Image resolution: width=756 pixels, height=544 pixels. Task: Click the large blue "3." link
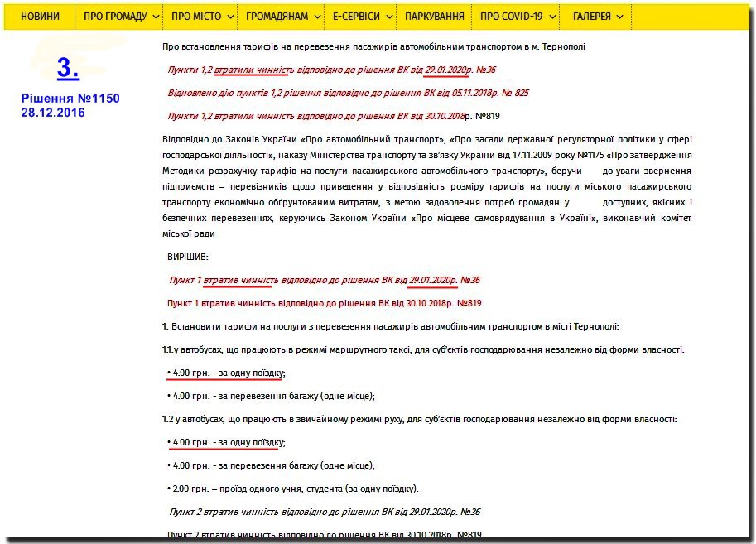68,69
